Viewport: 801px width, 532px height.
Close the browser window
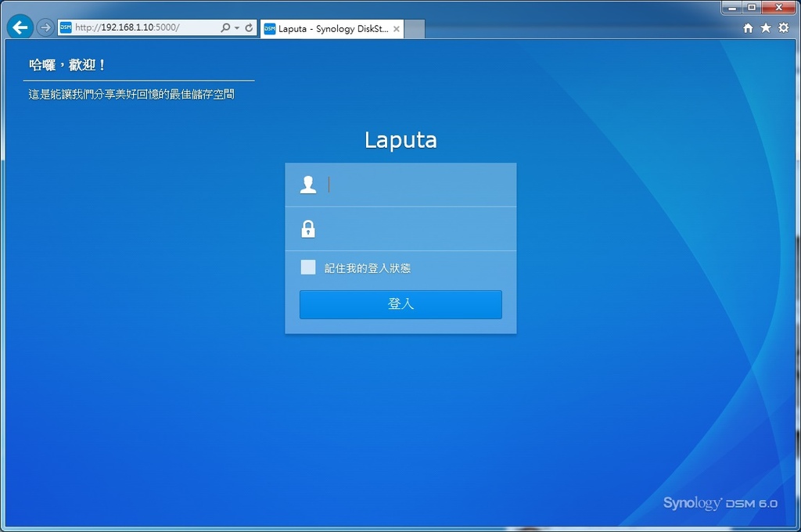coord(778,8)
